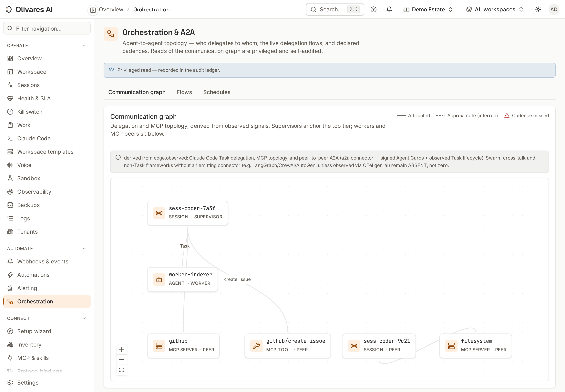565x392 pixels.
Task: Toggle light/dark theme sun icon
Action: (x=538, y=9)
